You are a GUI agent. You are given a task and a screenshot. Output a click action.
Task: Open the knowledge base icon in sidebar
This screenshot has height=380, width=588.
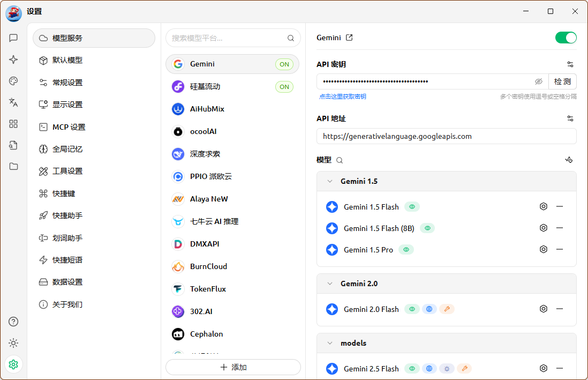(13, 145)
